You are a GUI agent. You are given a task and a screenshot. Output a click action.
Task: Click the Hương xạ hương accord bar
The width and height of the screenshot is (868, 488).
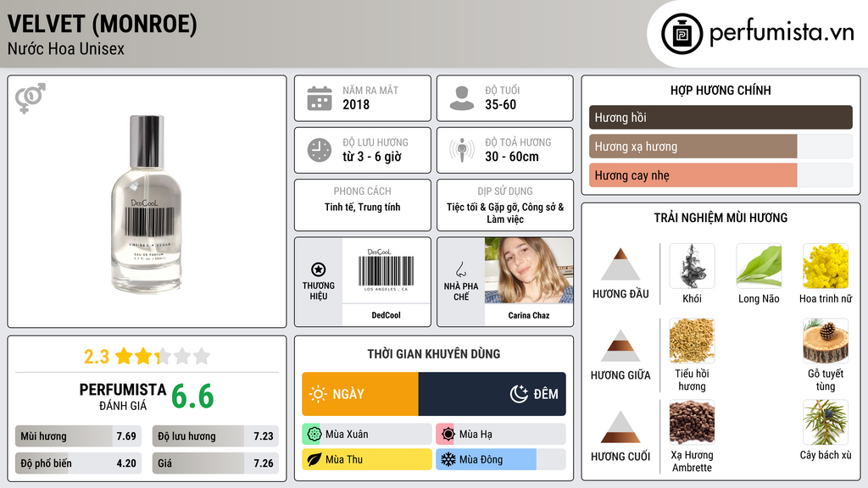pos(721,147)
